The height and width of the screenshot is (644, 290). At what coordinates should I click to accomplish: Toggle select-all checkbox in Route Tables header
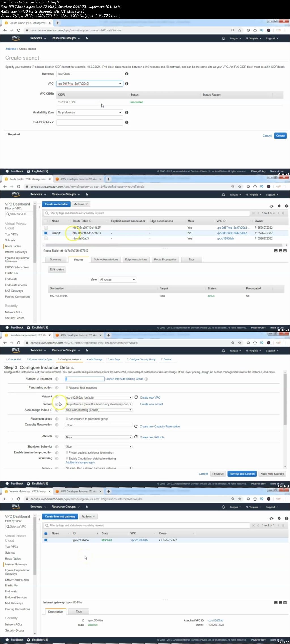point(46,221)
